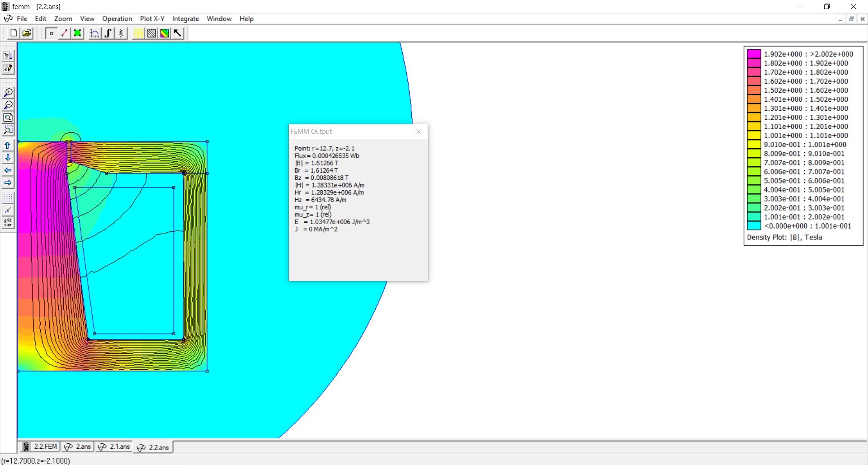This screenshot has width=868, height=465.
Task: Open the Help menu
Action: coord(246,19)
